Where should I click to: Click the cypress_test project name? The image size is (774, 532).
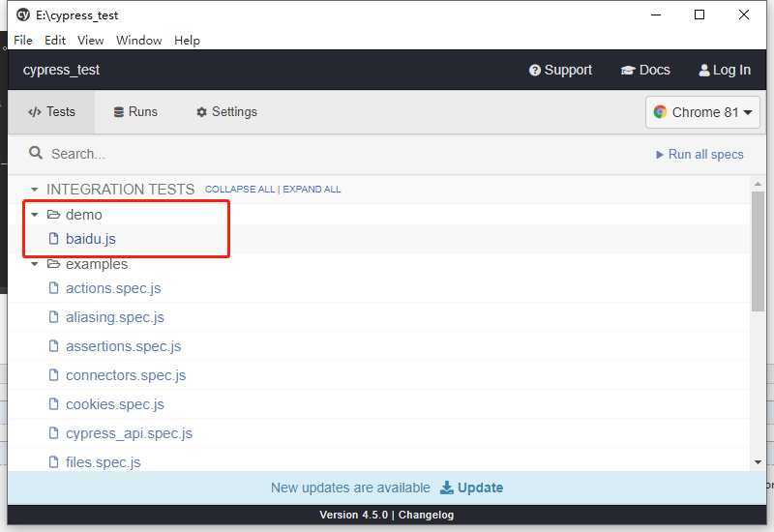coord(61,70)
